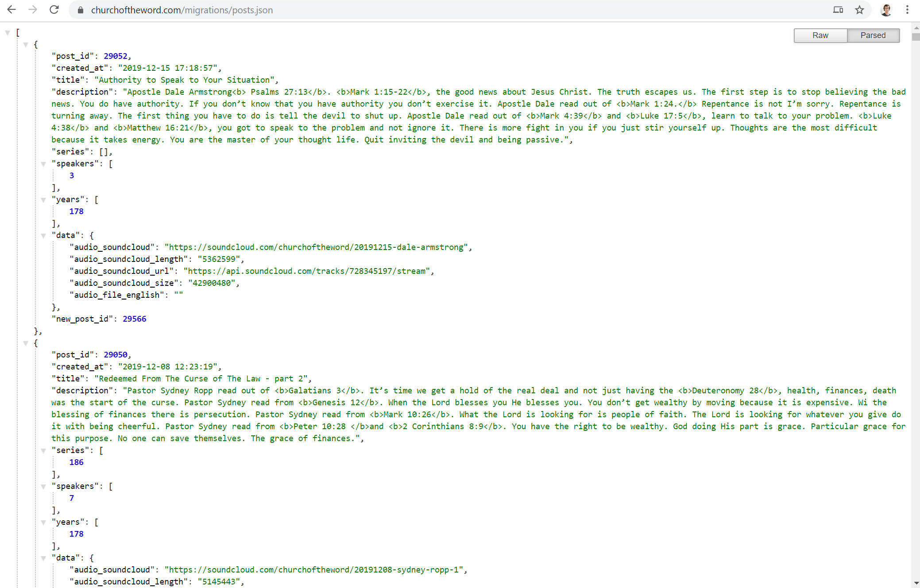
Task: Click the empty "series": [] entry
Action: pyautogui.click(x=82, y=152)
